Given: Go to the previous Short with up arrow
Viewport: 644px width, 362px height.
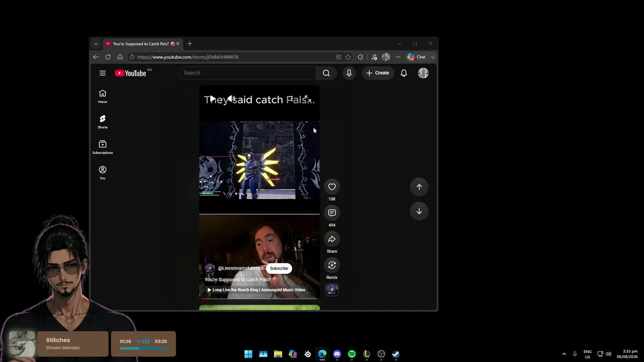Looking at the screenshot, I should (419, 187).
